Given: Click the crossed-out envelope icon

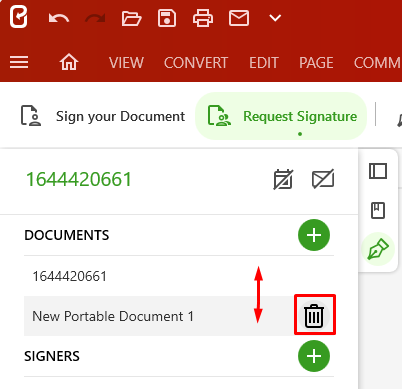Looking at the screenshot, I should 323,179.
